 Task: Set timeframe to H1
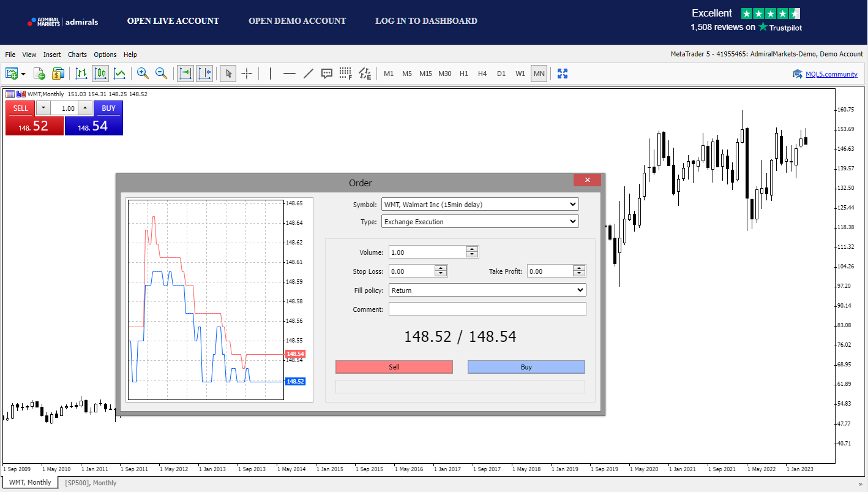click(x=464, y=74)
